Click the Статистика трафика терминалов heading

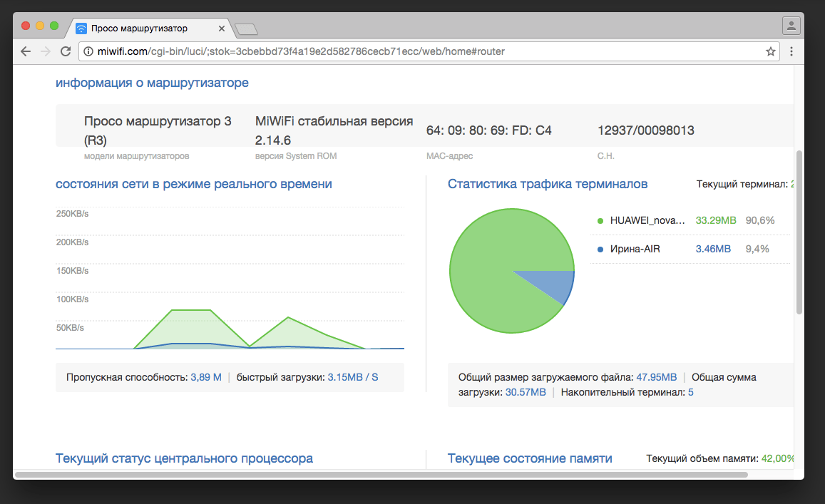547,184
